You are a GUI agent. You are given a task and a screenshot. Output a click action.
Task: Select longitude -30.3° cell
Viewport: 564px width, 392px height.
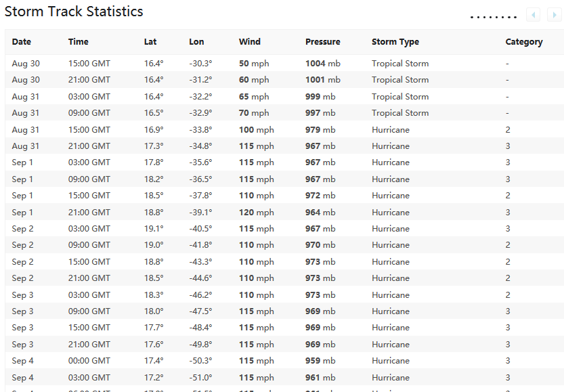200,64
